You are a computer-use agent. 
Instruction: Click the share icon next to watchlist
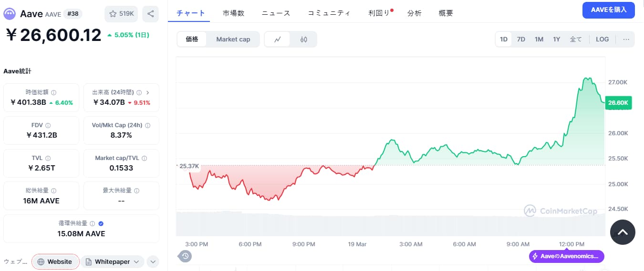pyautogui.click(x=150, y=14)
